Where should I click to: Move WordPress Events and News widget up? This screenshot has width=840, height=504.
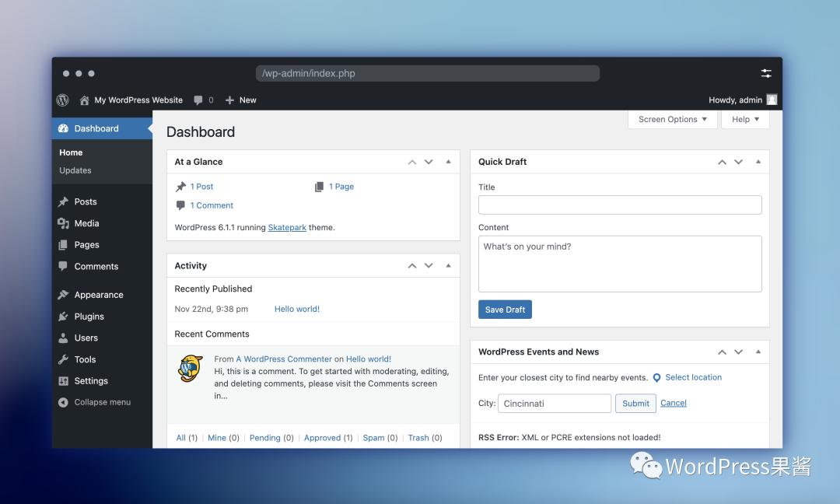click(722, 352)
